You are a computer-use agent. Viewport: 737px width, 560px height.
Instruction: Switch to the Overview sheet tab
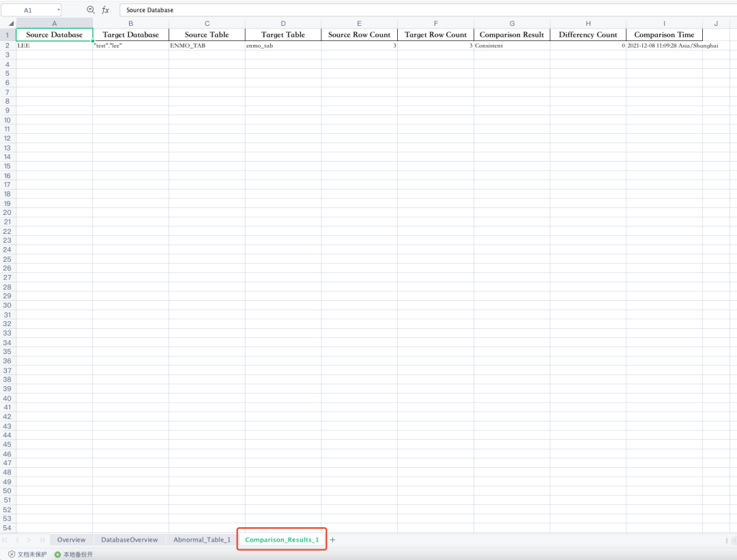72,540
